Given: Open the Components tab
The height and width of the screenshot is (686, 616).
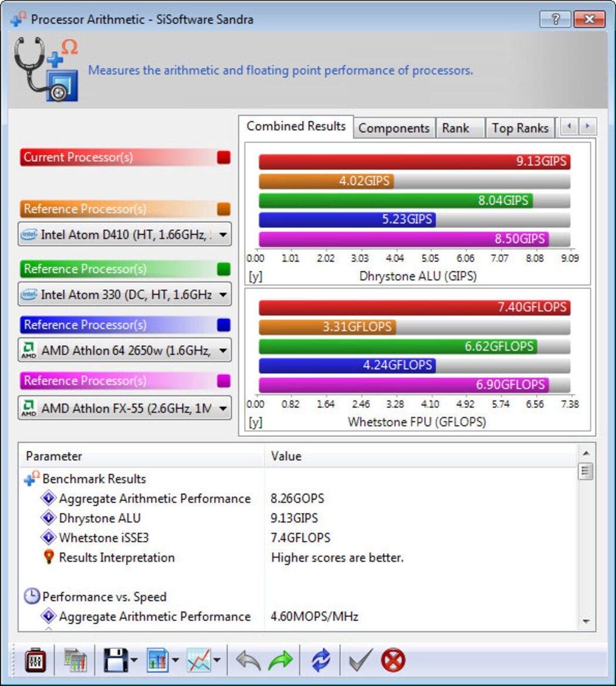Looking at the screenshot, I should [x=394, y=128].
